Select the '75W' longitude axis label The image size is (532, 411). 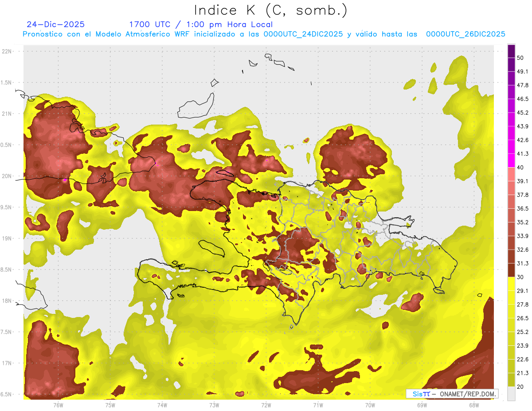click(110, 405)
